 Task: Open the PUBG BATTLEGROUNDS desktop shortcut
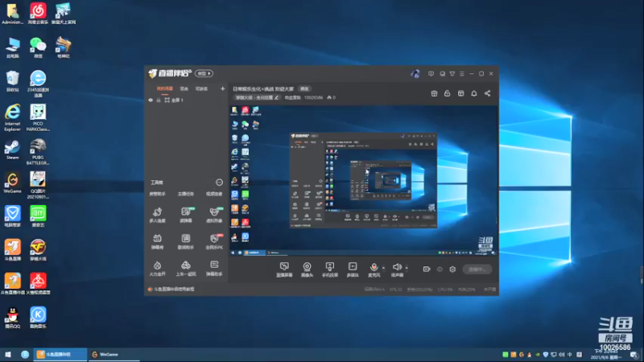[x=38, y=152]
